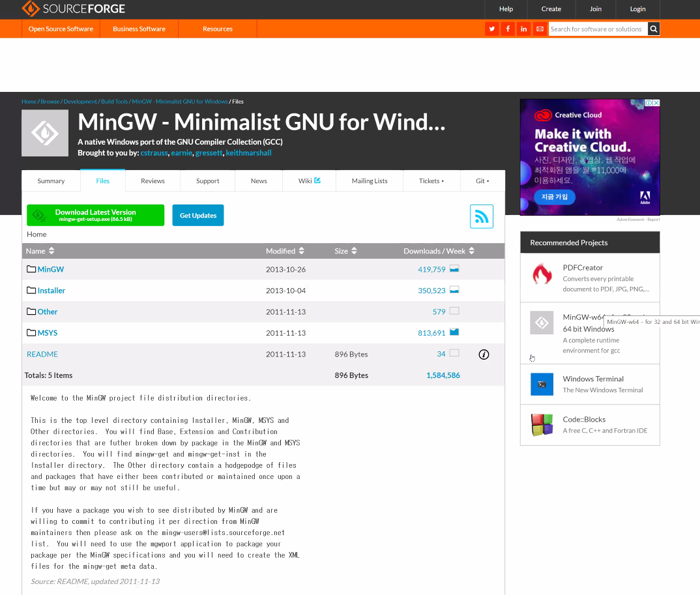Click the MinGW folder icon
Image resolution: width=700 pixels, height=595 pixels.
tap(31, 269)
